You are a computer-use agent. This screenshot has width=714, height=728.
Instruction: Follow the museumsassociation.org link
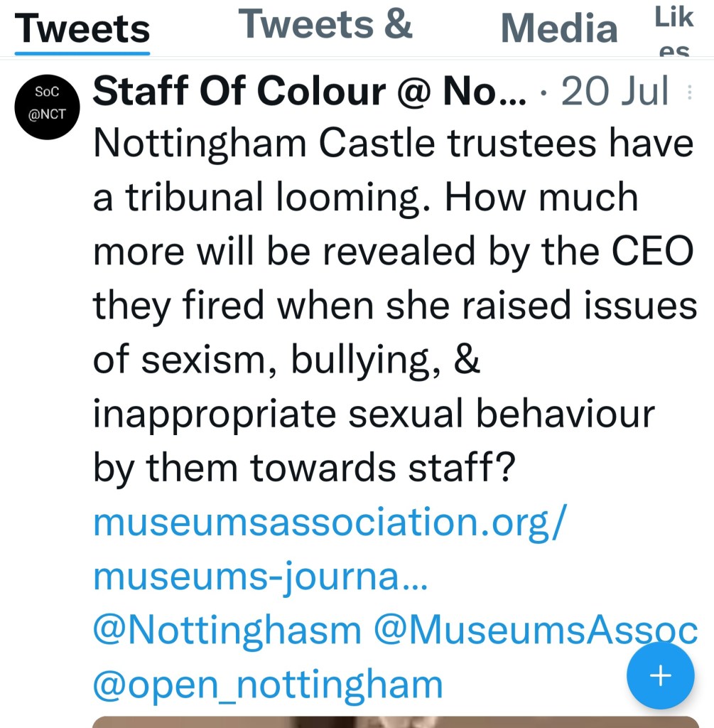point(330,522)
